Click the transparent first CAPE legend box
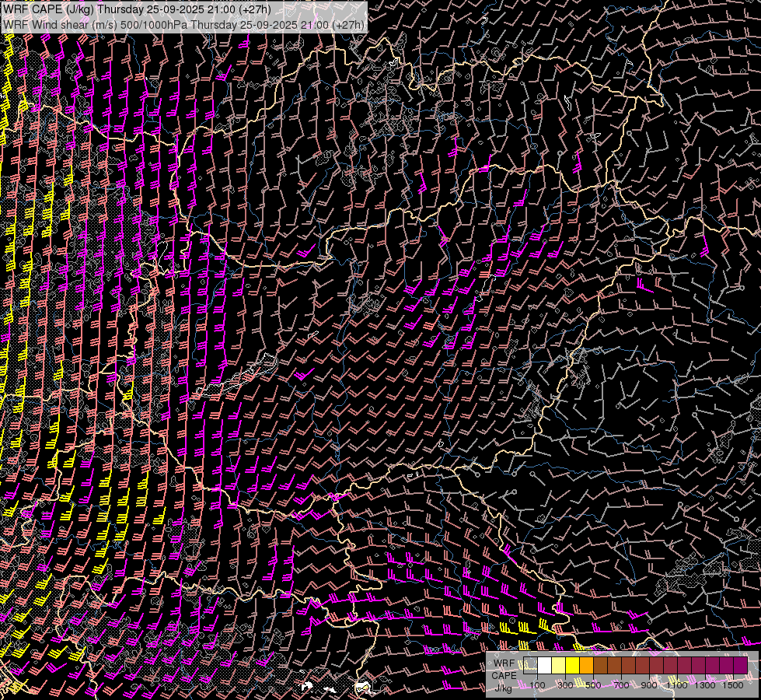761x700 pixels. coord(531,666)
